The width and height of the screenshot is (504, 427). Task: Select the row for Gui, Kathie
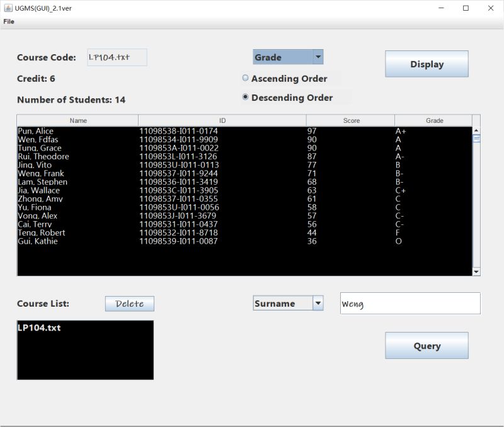tap(244, 241)
